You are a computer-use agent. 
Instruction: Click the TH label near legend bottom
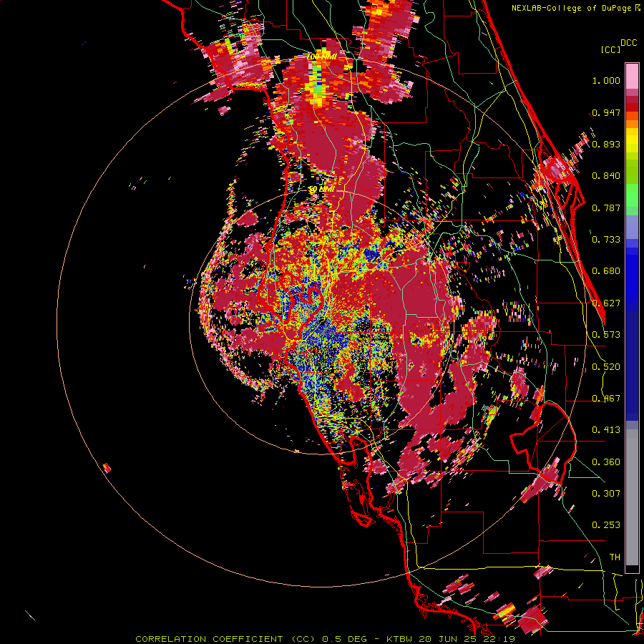pyautogui.click(x=615, y=557)
